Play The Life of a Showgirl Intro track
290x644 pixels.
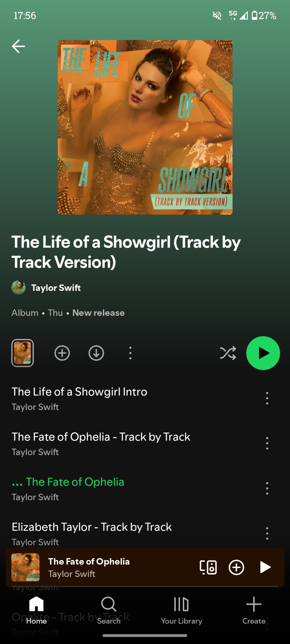pos(79,398)
